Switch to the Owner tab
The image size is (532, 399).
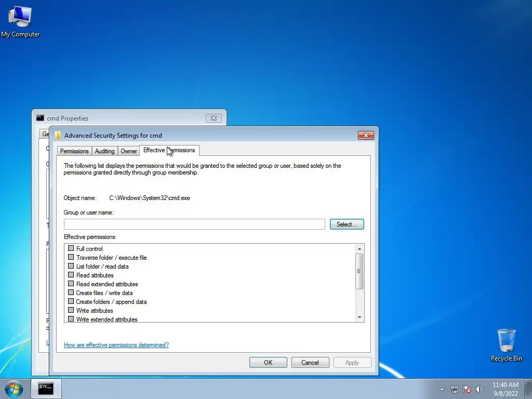point(129,151)
